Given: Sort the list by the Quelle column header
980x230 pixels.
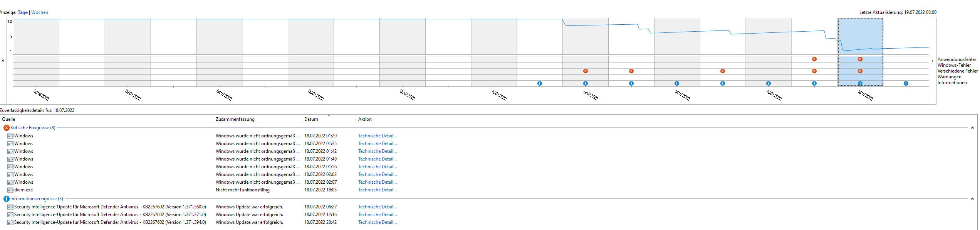Looking at the screenshot, I should pos(107,119).
